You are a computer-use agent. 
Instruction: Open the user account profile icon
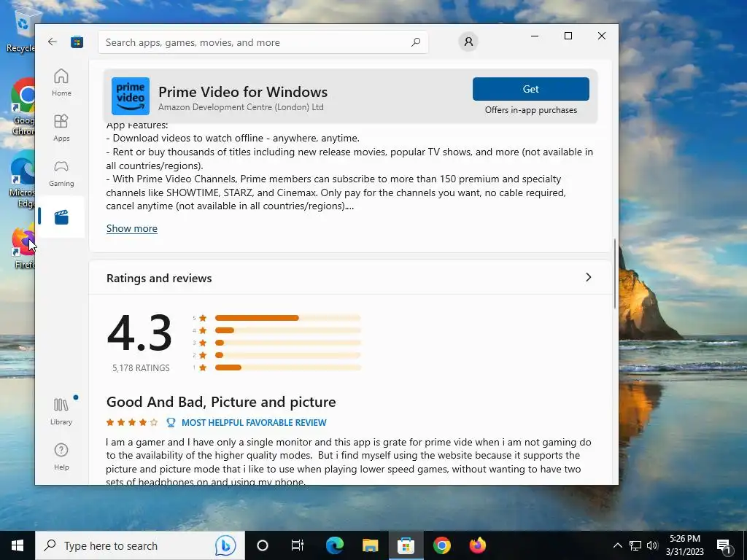point(468,42)
